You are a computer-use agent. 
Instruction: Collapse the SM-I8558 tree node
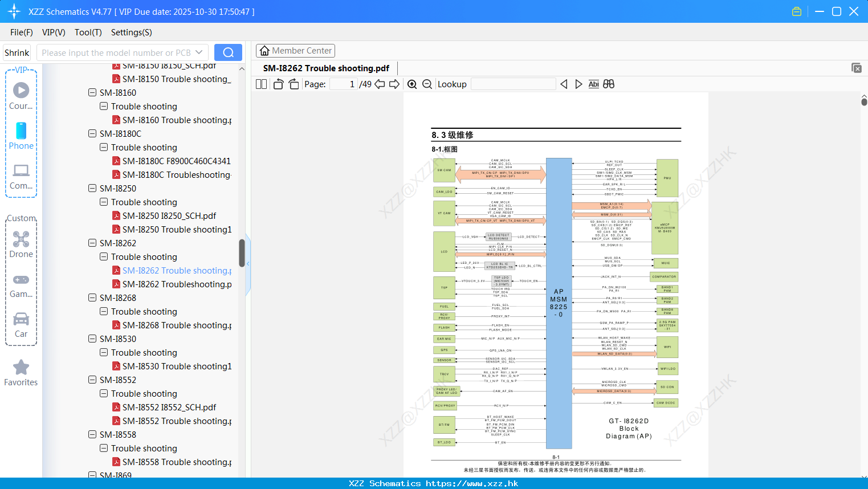(x=92, y=434)
